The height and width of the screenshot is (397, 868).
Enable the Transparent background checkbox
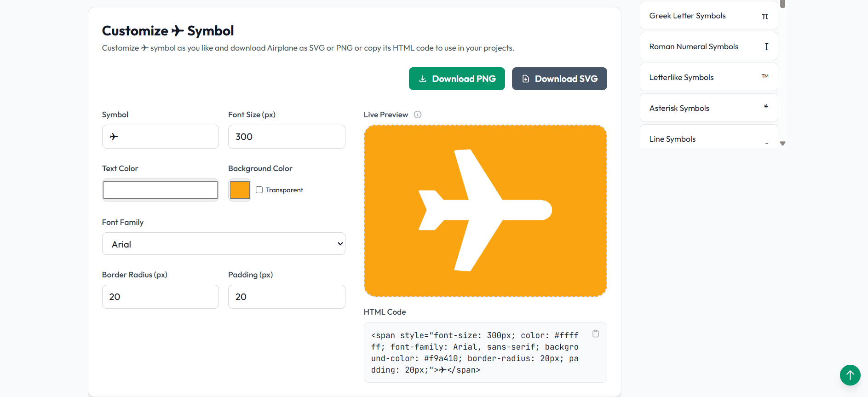point(259,190)
